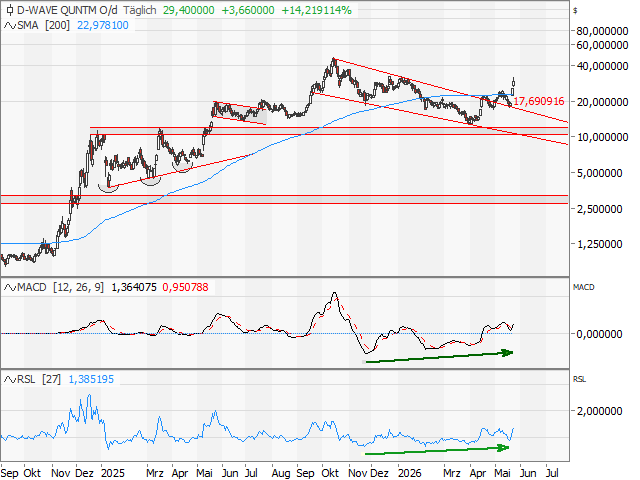The image size is (640, 480).
Task: Click the percent change +14,219114%
Action: 316,10
